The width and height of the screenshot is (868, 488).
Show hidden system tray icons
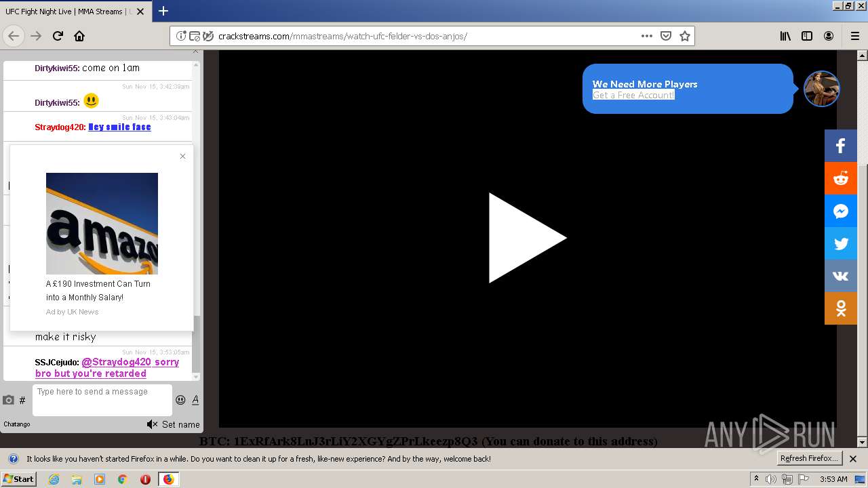pos(756,479)
